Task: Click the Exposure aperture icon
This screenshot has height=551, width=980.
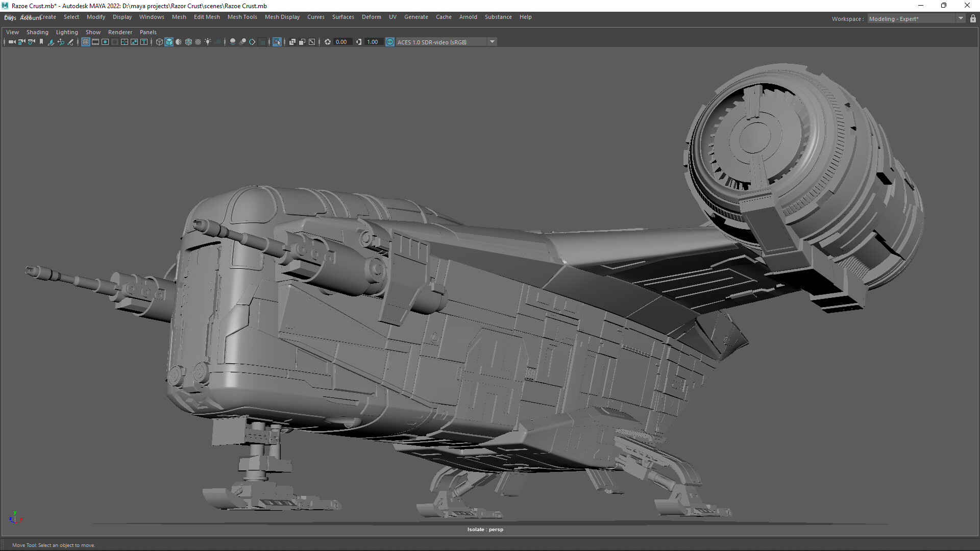Action: click(328, 42)
